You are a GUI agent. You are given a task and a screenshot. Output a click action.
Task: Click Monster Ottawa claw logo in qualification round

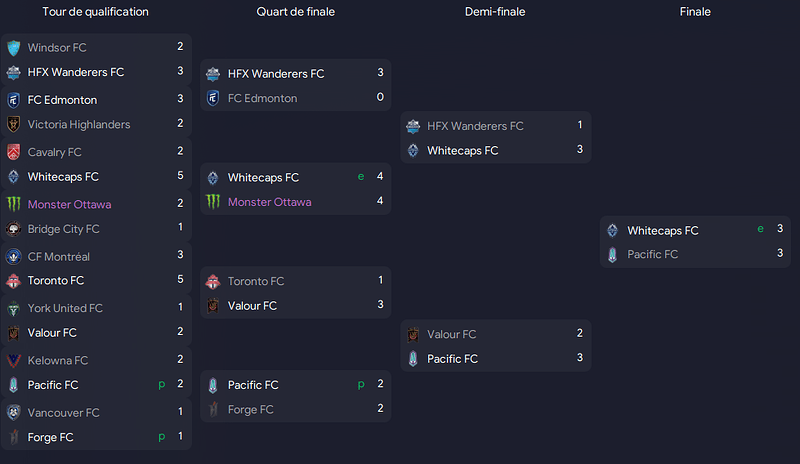click(14, 204)
